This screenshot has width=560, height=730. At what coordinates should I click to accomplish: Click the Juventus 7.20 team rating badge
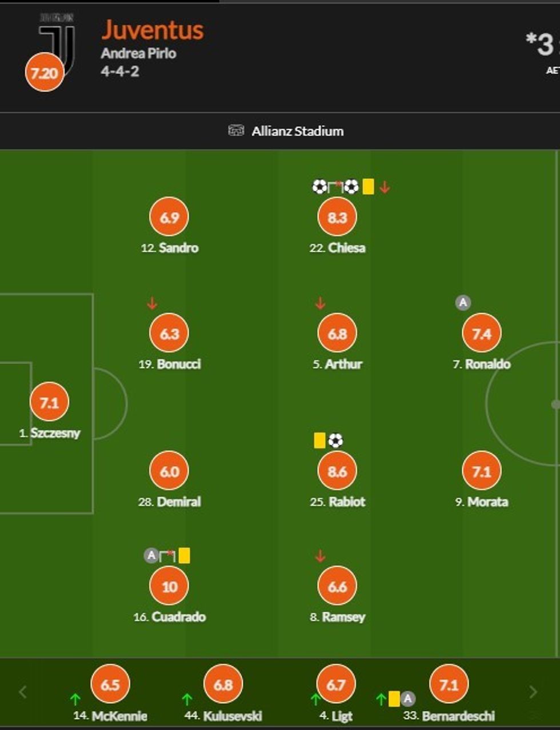[x=45, y=73]
